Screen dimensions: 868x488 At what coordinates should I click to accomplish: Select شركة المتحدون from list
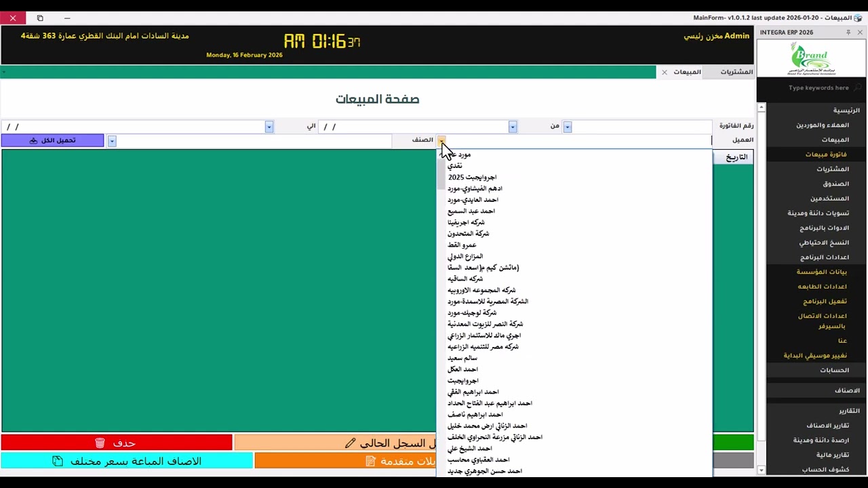(x=468, y=234)
